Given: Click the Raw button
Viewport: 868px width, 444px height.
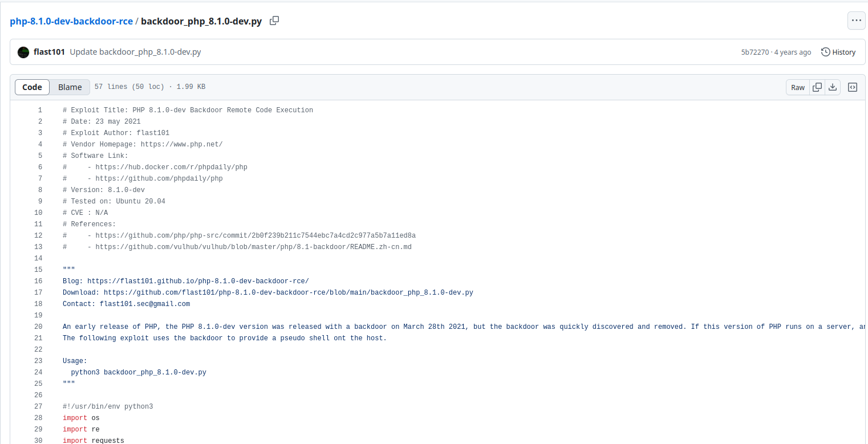Looking at the screenshot, I should [x=797, y=87].
